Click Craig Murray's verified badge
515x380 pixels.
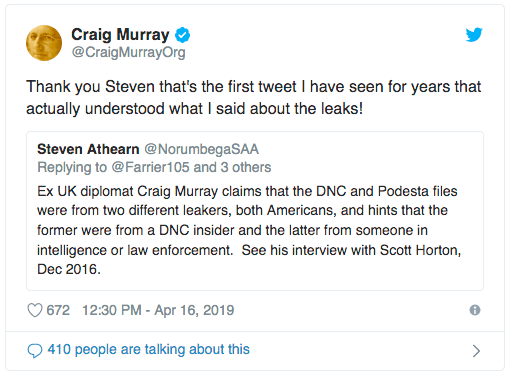[x=183, y=35]
